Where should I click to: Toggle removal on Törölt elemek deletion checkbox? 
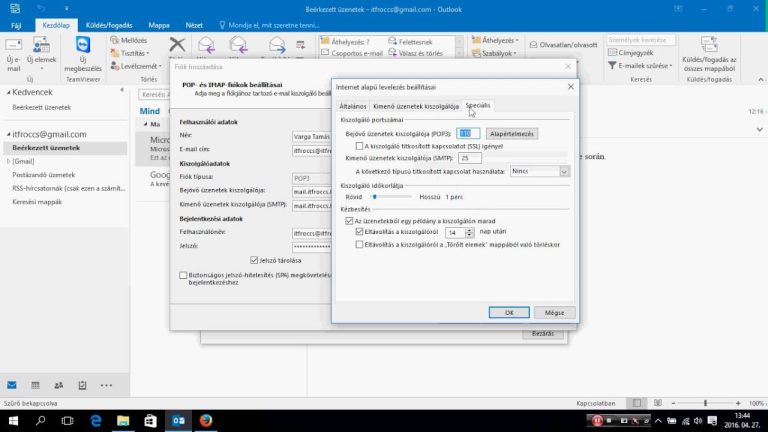click(360, 244)
